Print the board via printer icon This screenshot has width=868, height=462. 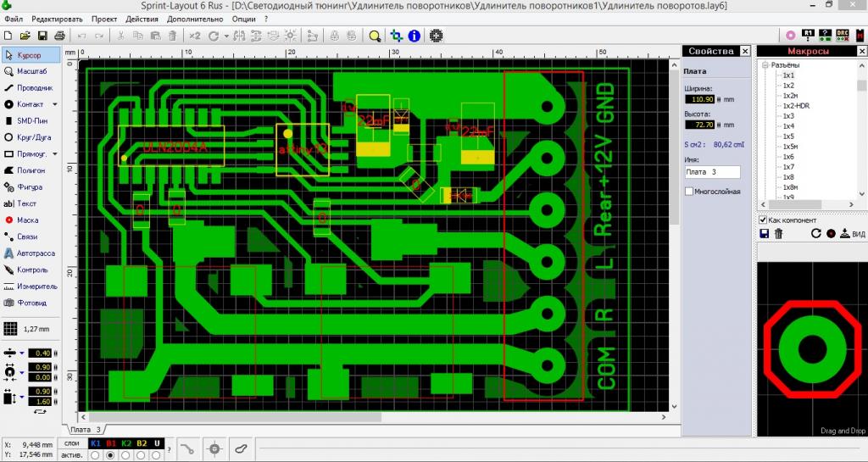click(x=59, y=36)
